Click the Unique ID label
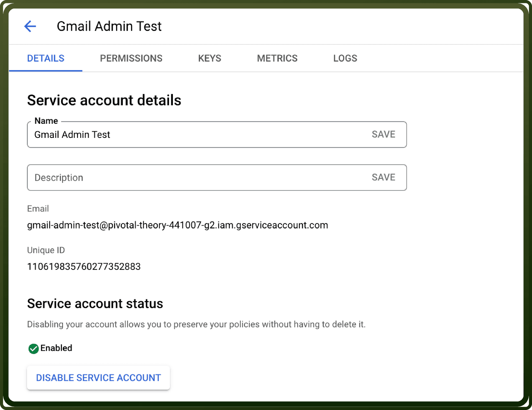 coord(46,250)
